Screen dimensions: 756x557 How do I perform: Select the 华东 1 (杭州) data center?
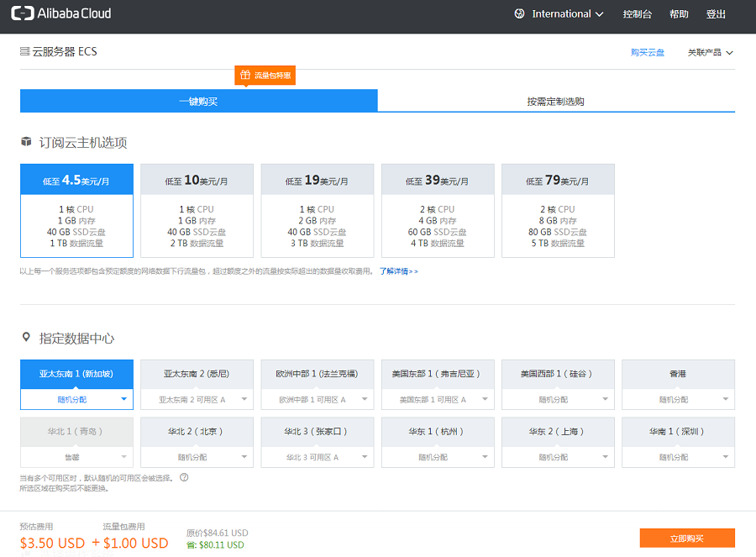[x=438, y=432]
